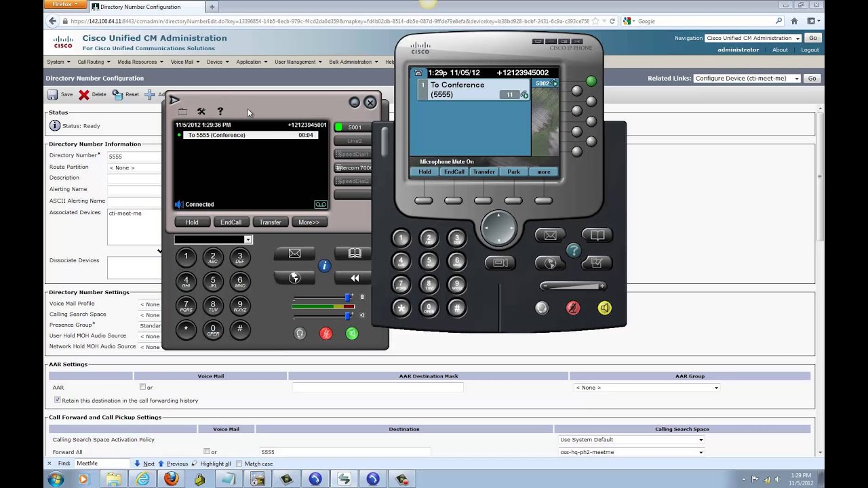This screenshot has height=488, width=868.
Task: Open the System menu
Action: 58,62
